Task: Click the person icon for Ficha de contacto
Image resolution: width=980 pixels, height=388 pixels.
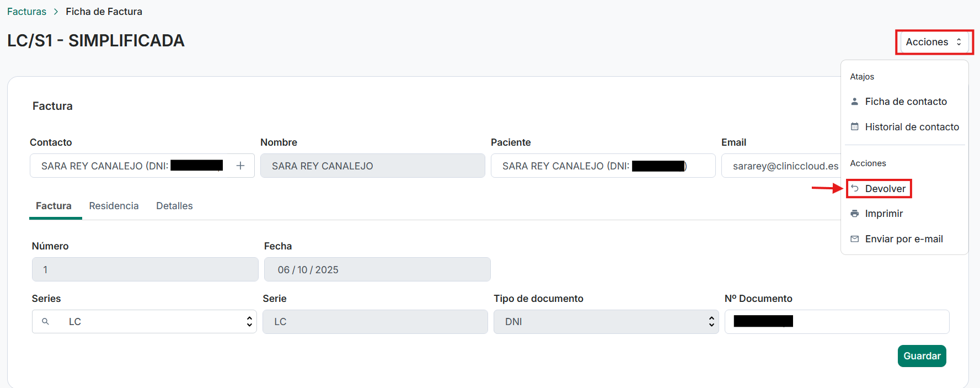Action: pyautogui.click(x=855, y=102)
